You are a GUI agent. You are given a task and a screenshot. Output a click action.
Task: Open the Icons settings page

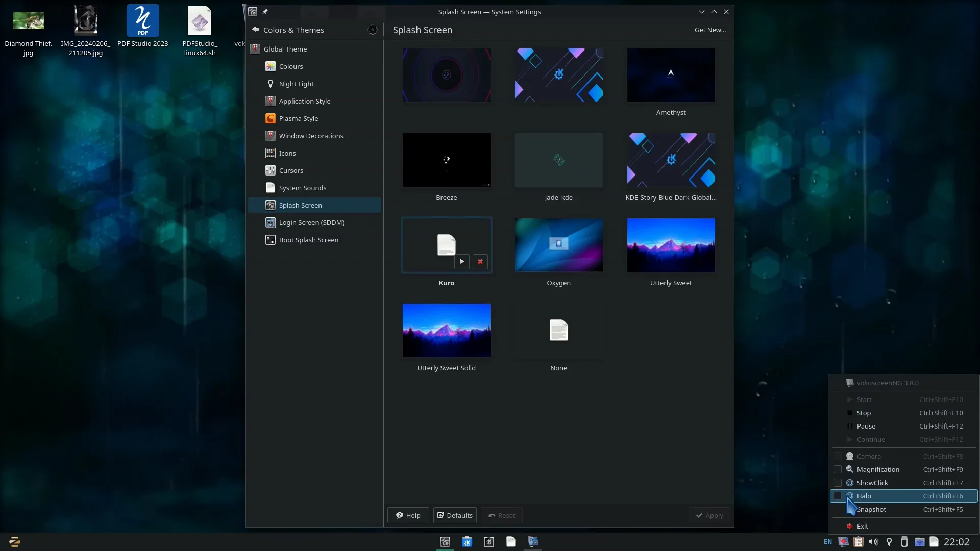314,153
